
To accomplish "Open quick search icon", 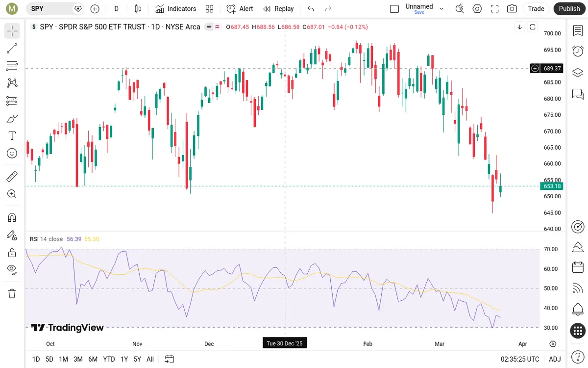I will click(460, 8).
